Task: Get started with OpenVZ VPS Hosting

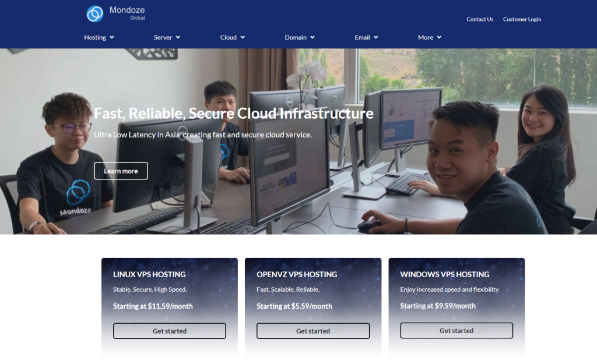Action: [x=313, y=331]
